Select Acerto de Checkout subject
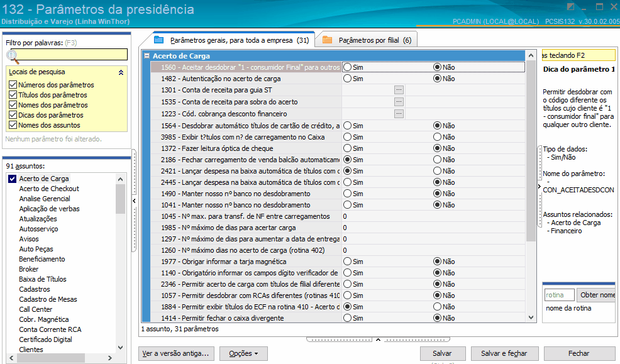 coord(49,189)
